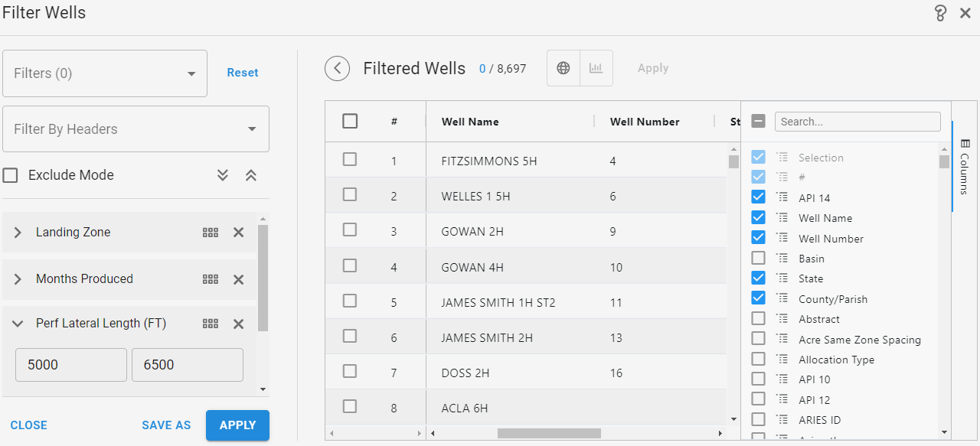This screenshot has height=446, width=980.
Task: Collapse all filters with double up chevron
Action: point(250,175)
